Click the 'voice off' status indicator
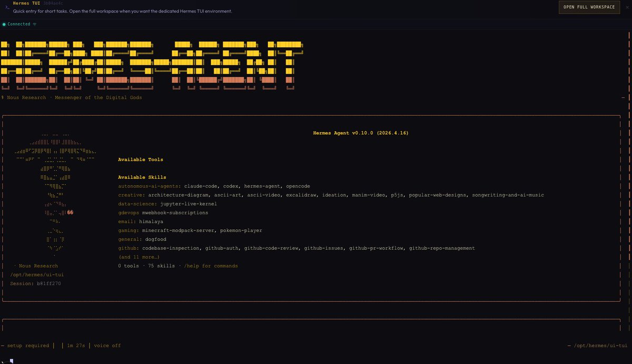Viewport: 632px width, 364px height. (x=107, y=346)
